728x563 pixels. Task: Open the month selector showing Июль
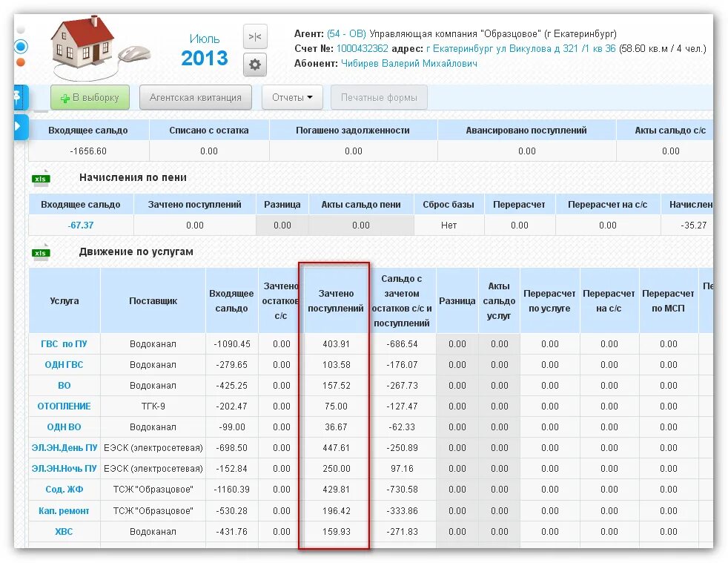pos(204,38)
